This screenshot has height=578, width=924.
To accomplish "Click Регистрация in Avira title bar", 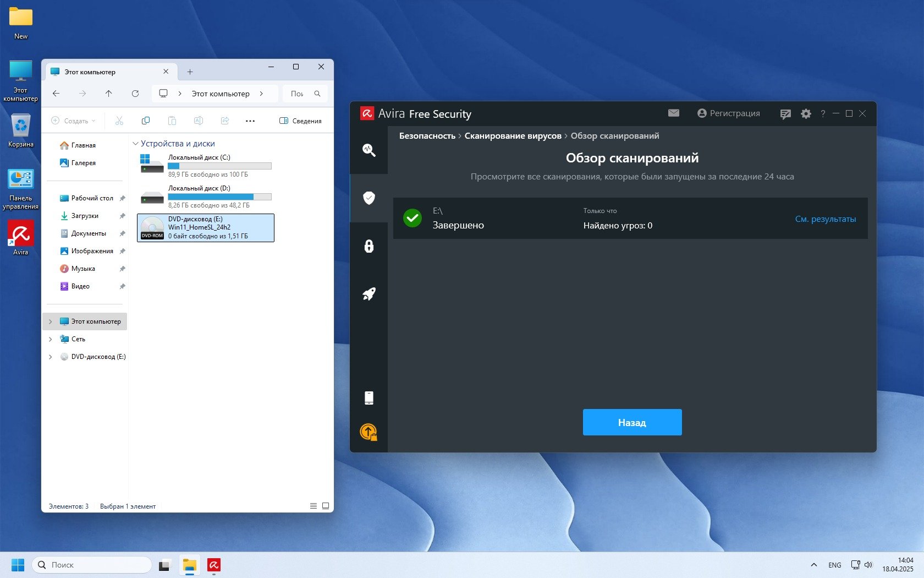I will point(728,113).
